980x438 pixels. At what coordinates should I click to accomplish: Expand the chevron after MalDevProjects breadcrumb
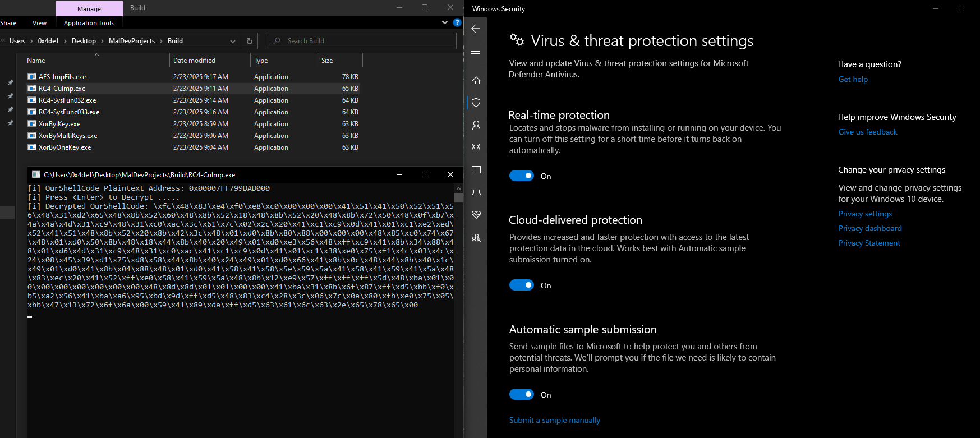point(161,41)
